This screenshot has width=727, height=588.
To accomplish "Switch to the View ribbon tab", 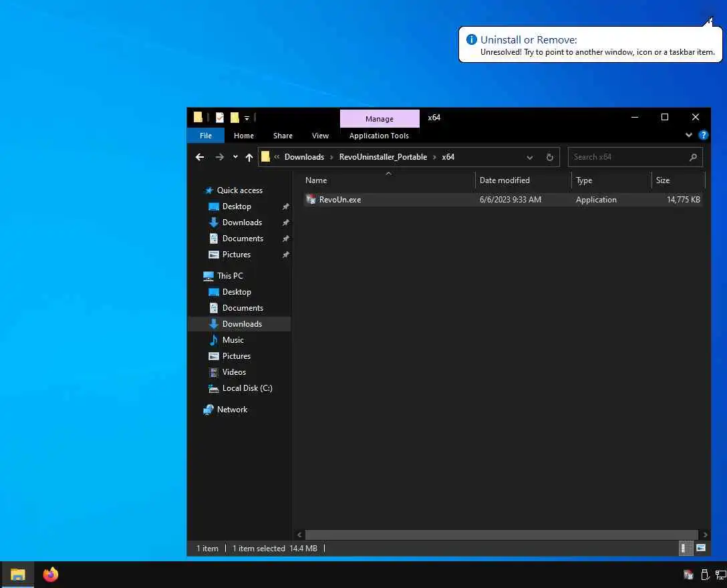I will click(x=320, y=136).
